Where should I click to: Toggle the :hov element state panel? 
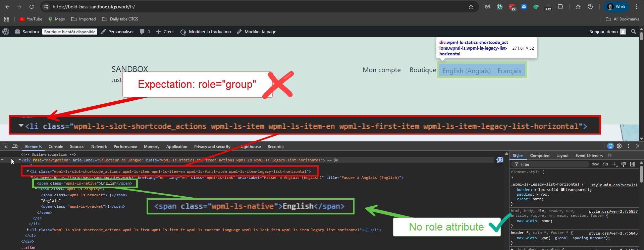click(x=595, y=164)
